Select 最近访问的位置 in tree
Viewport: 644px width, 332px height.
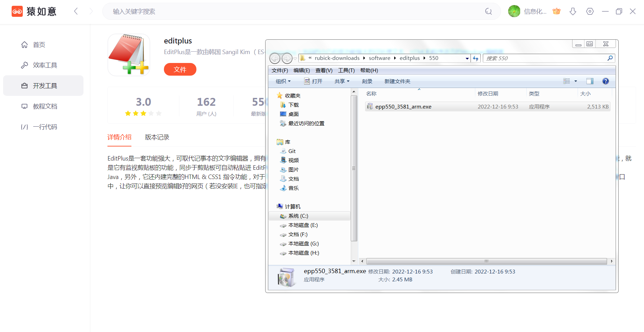click(306, 124)
